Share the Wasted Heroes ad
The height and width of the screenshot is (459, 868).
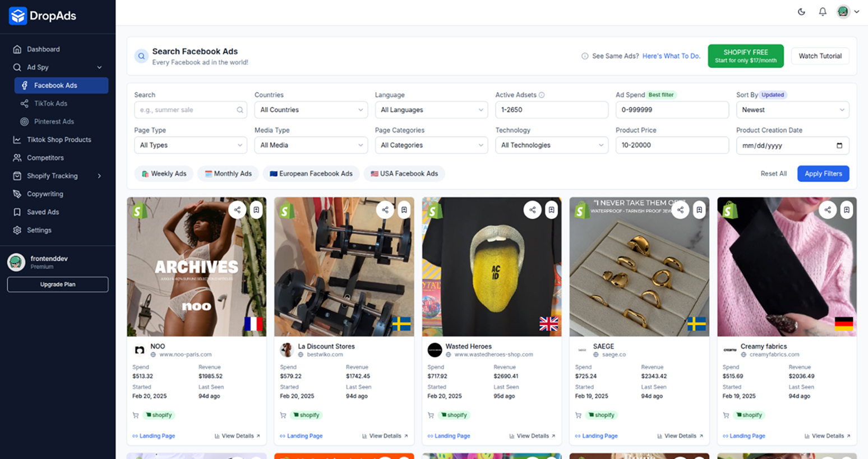[533, 210]
